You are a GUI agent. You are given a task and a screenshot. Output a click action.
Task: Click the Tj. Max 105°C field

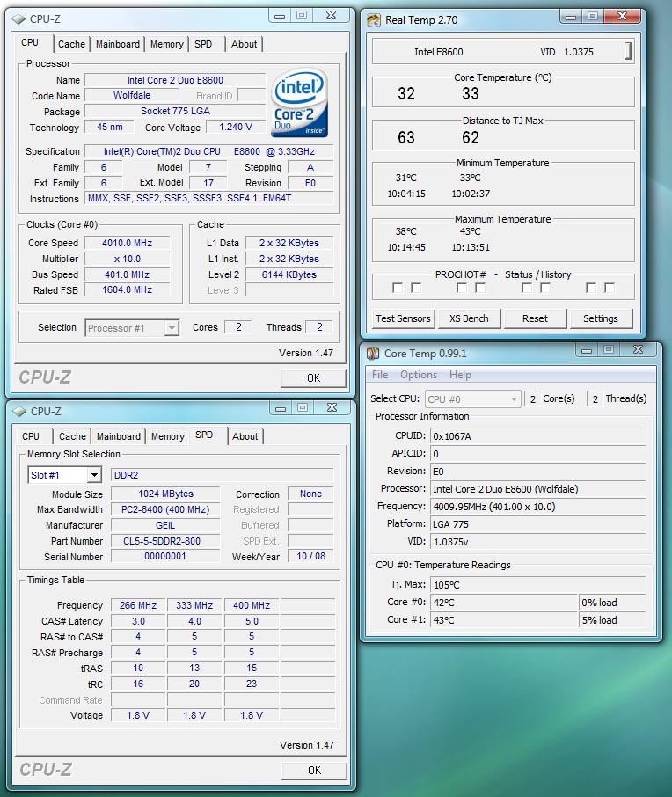tap(537, 585)
